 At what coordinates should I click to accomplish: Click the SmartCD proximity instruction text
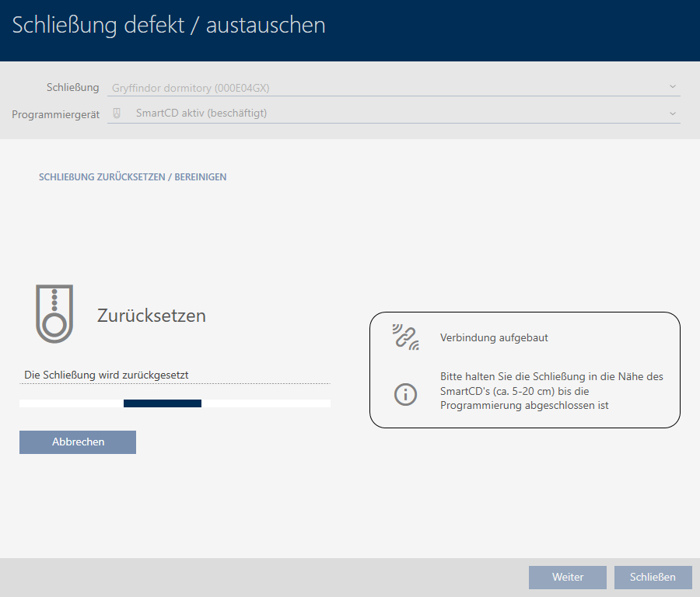(x=551, y=391)
